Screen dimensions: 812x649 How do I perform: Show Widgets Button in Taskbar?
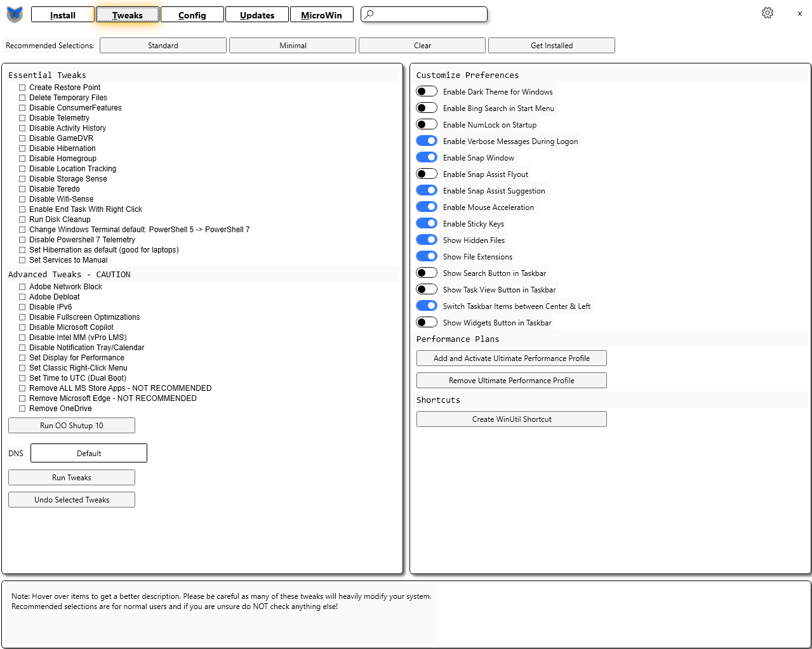click(427, 322)
